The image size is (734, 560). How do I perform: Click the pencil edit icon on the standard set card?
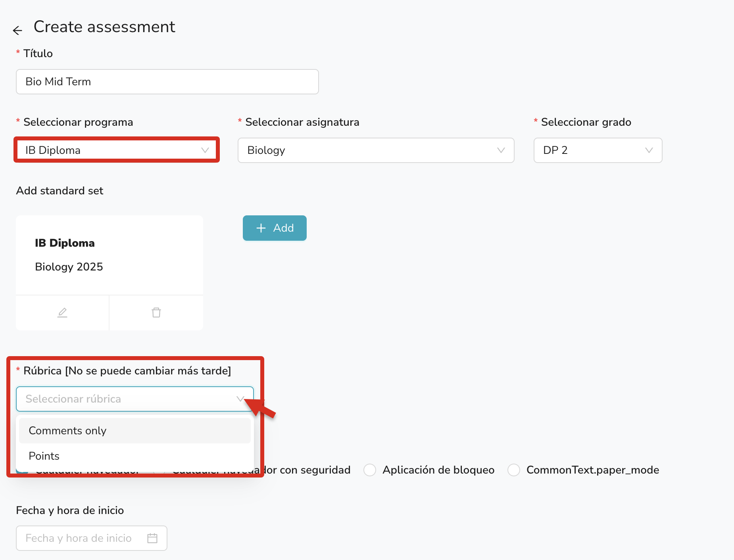(62, 313)
